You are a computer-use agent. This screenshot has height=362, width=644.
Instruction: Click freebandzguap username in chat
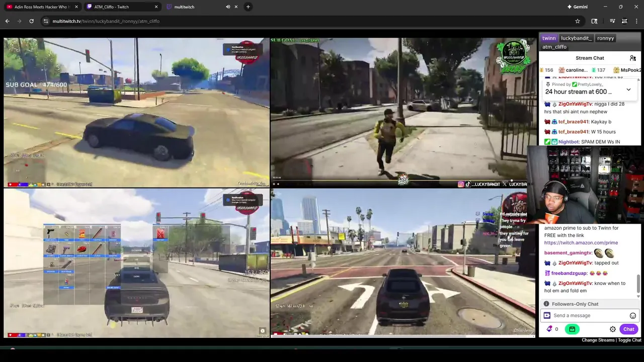[569, 273]
